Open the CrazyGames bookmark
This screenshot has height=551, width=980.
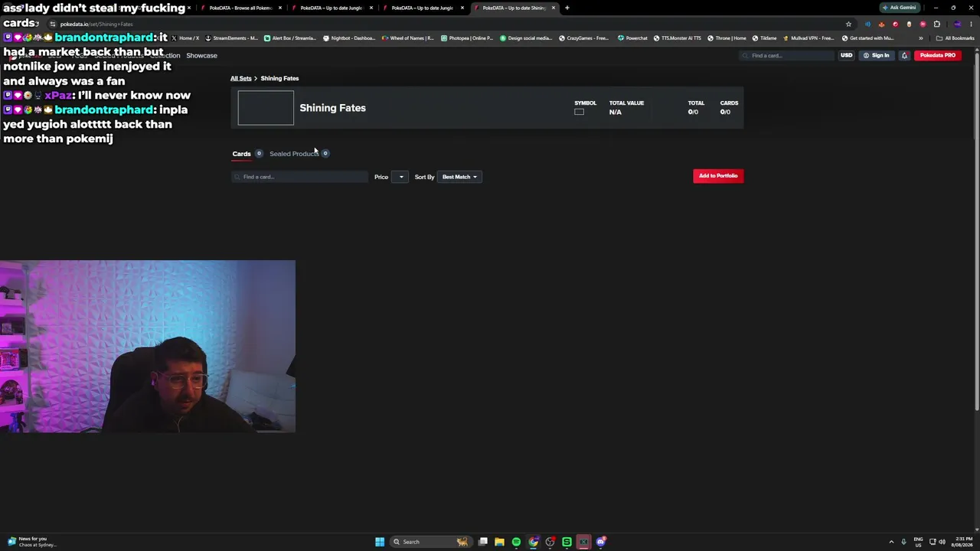[584, 38]
